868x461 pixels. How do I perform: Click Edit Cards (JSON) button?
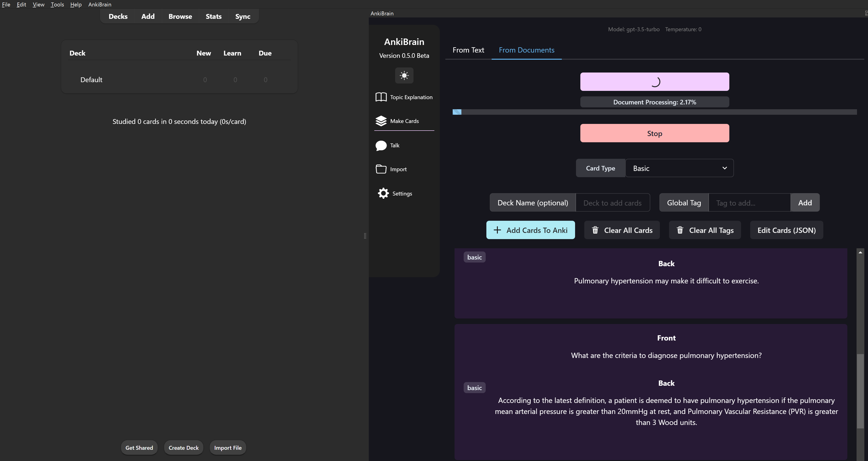pyautogui.click(x=786, y=230)
